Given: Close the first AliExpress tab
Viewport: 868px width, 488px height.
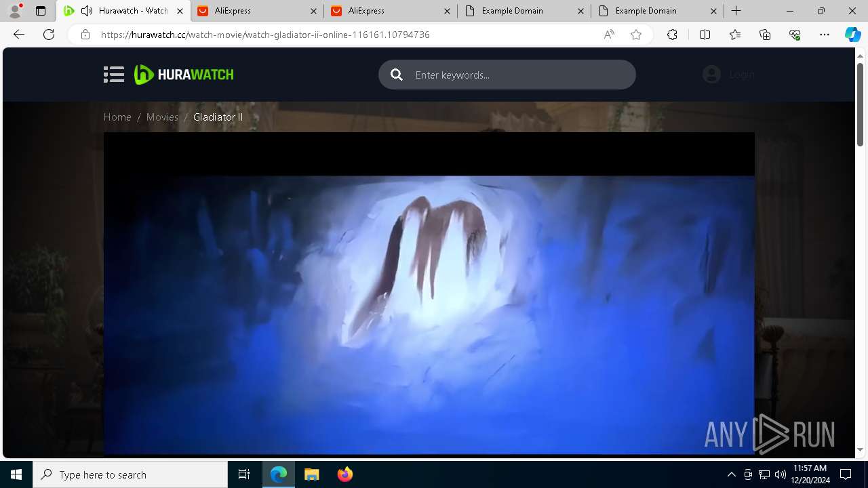Looking at the screenshot, I should [x=313, y=11].
